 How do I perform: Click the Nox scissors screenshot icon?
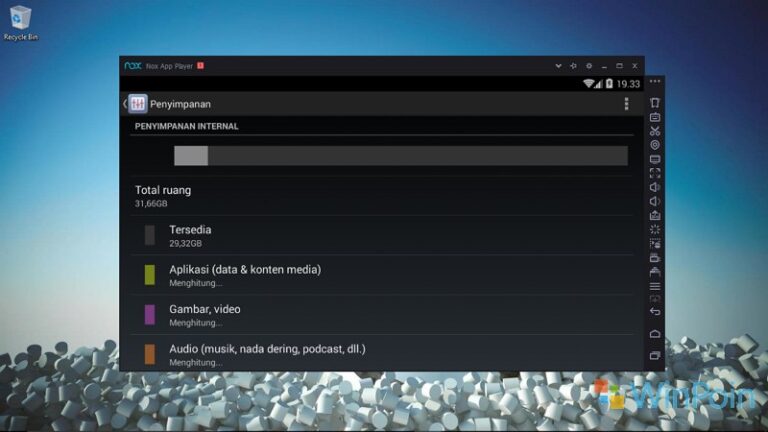click(655, 130)
